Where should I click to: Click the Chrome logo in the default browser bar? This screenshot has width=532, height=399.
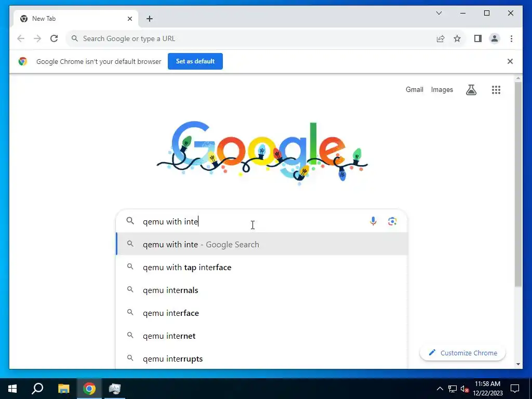[23, 61]
